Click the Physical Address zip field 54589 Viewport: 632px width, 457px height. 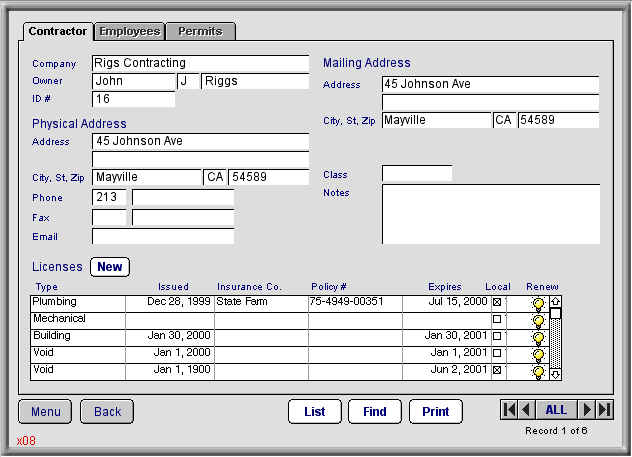(269, 177)
